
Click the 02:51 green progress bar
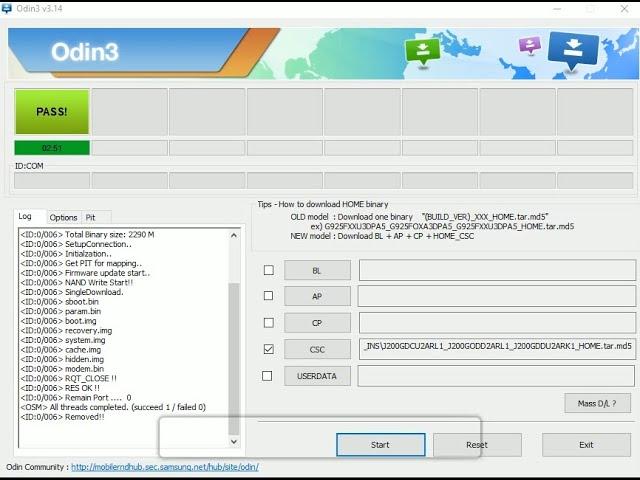tap(52, 148)
